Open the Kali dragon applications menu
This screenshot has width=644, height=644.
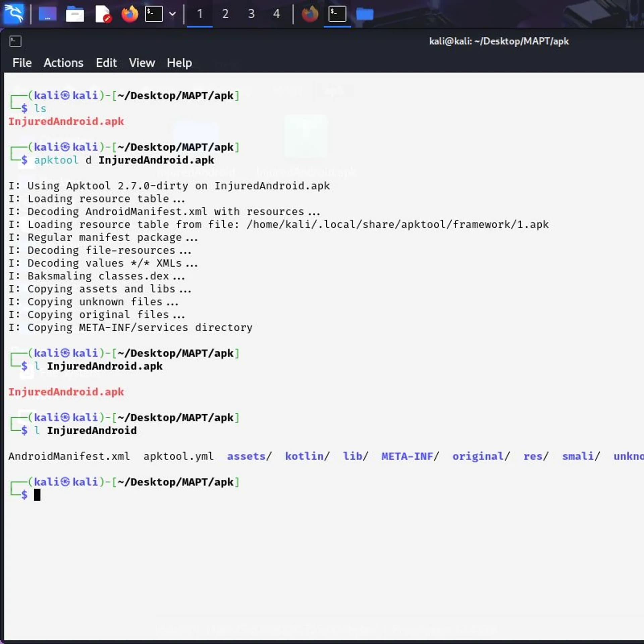tap(14, 14)
